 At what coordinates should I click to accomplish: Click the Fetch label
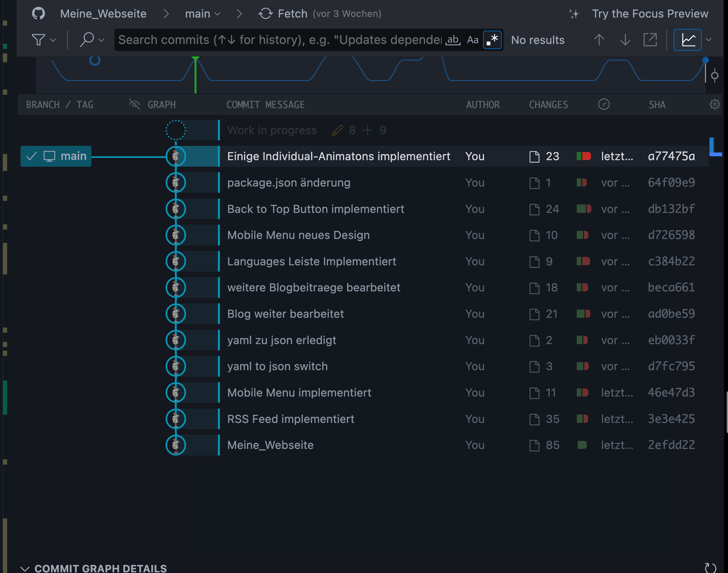[x=292, y=14]
